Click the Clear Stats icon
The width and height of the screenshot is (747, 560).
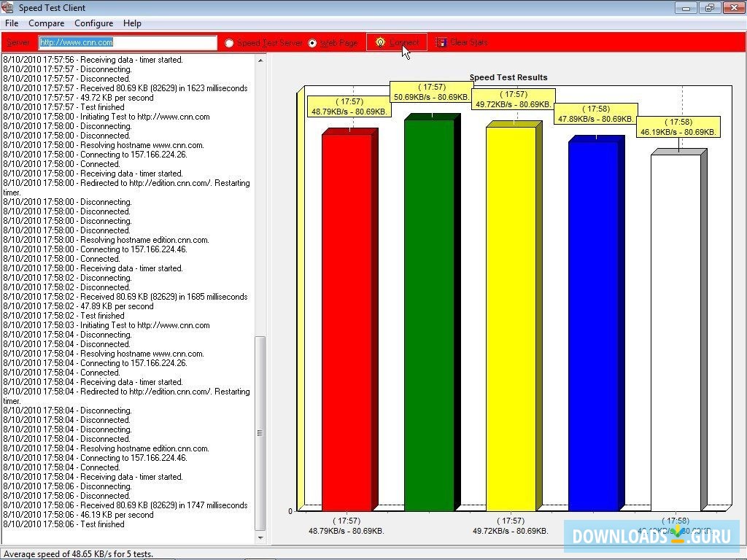coord(441,42)
